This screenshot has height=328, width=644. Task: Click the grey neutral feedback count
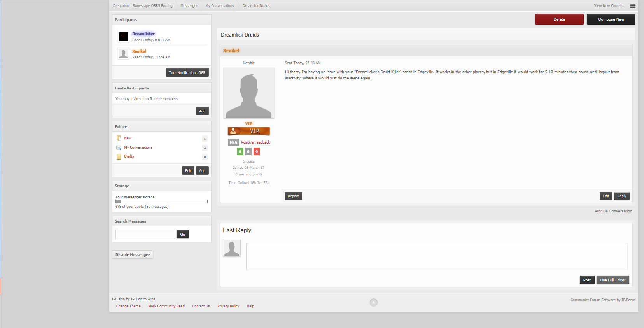click(248, 152)
